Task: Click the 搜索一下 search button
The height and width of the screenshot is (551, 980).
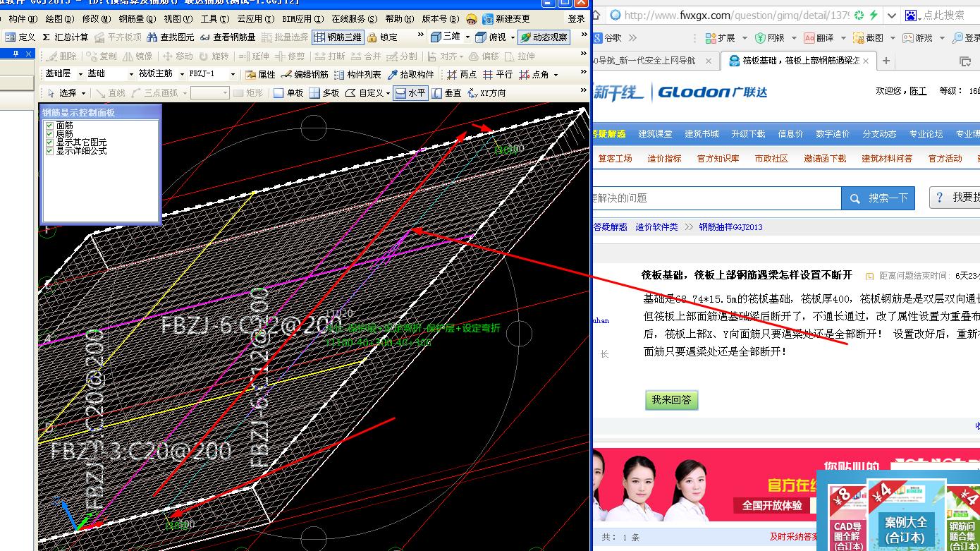Action: pyautogui.click(x=878, y=198)
